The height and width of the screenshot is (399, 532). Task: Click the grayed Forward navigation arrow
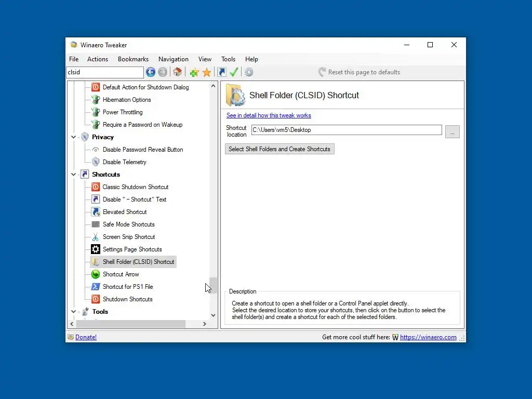pyautogui.click(x=163, y=72)
